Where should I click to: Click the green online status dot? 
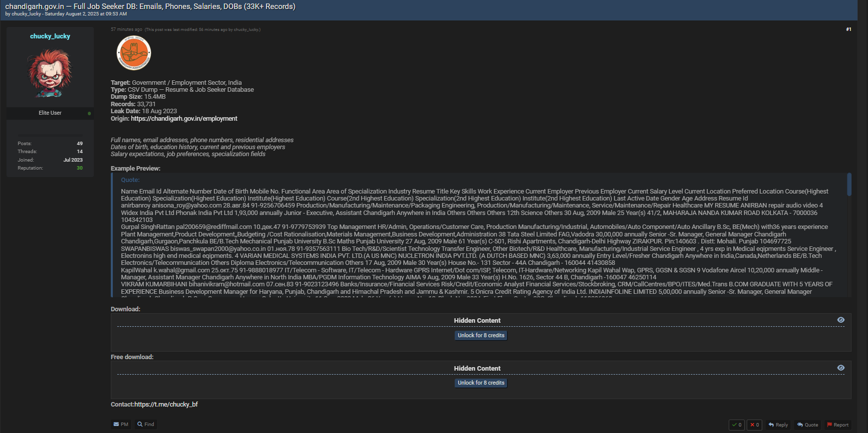89,113
